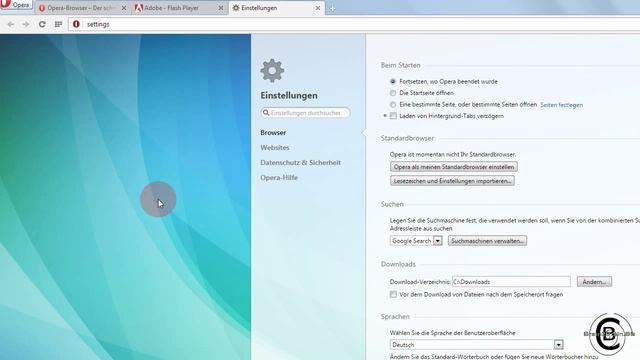Open a new tab with plus button

(333, 9)
